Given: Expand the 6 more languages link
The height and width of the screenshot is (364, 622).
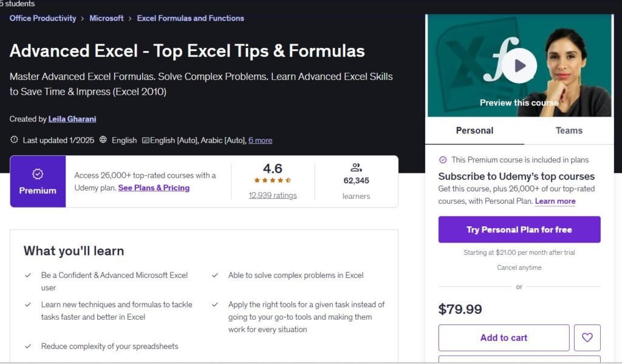Looking at the screenshot, I should [260, 140].
